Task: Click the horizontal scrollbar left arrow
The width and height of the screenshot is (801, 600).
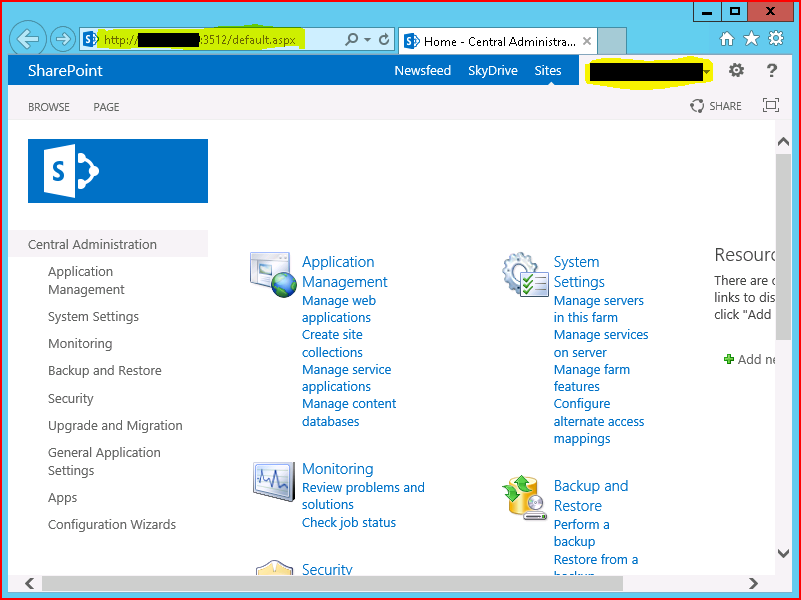Action: [x=30, y=583]
